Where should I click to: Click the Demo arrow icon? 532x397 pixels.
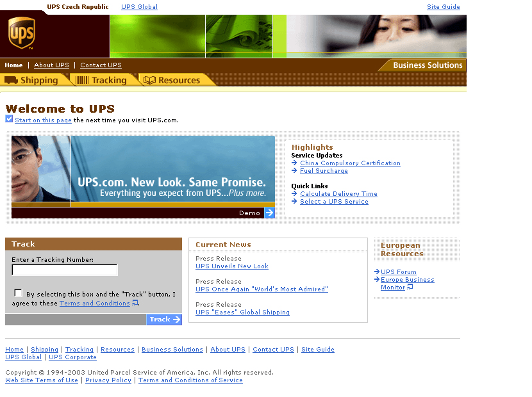click(x=269, y=213)
